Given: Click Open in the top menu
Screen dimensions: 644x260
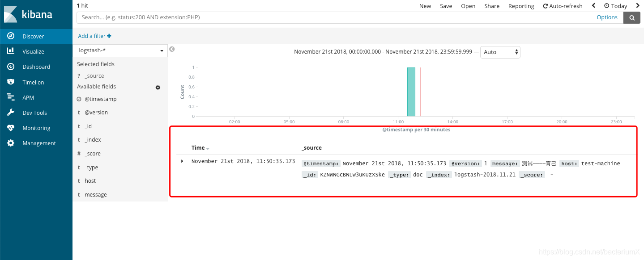Looking at the screenshot, I should [x=468, y=6].
